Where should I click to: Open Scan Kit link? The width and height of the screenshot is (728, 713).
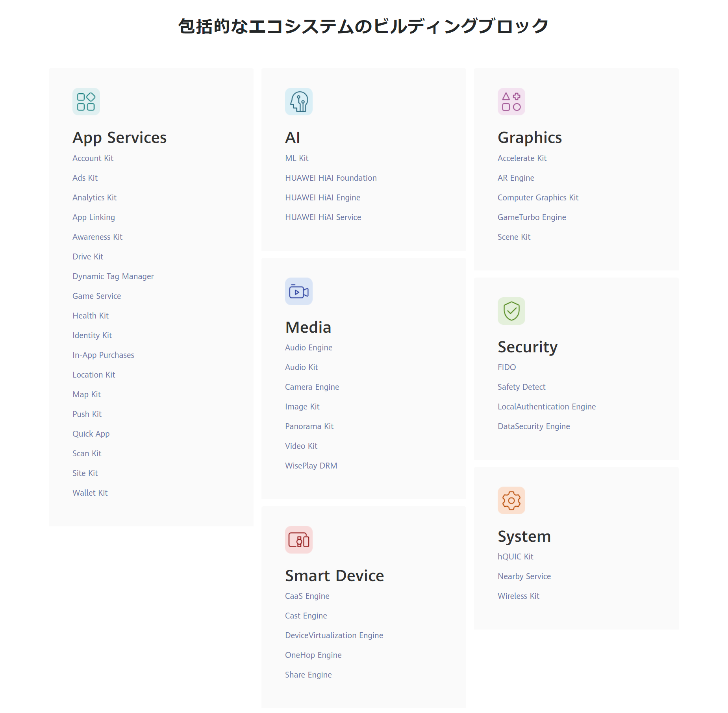(87, 454)
